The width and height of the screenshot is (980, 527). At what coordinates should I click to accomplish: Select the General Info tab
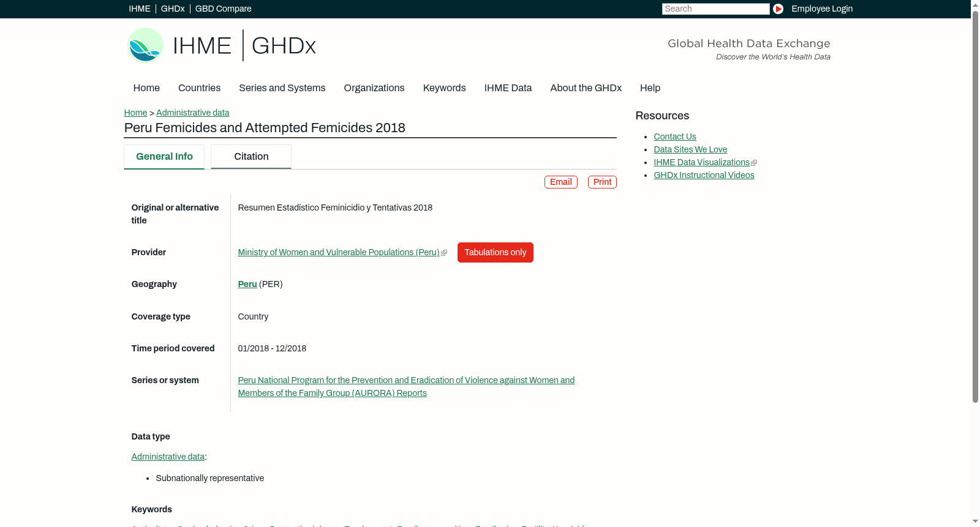(x=164, y=157)
